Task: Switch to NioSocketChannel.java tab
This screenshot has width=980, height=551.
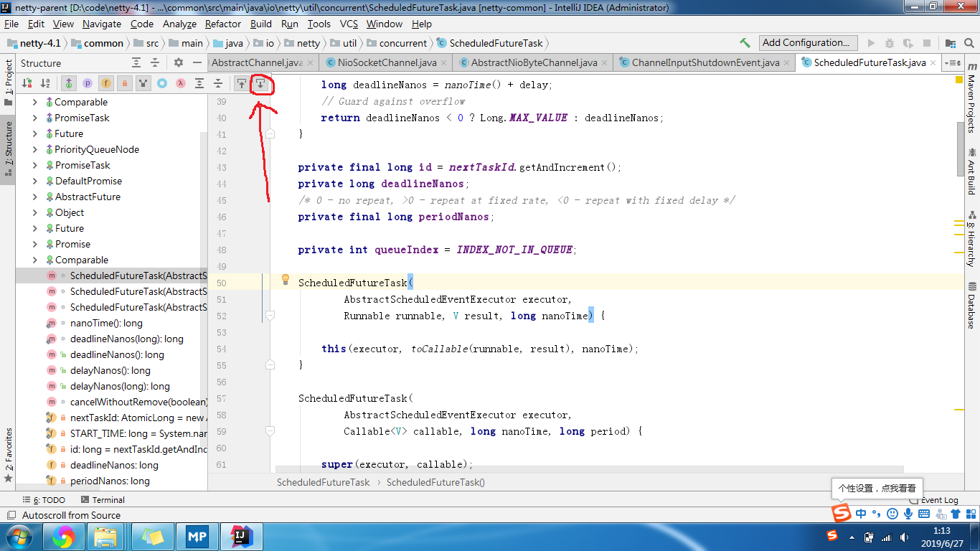Action: tap(387, 62)
